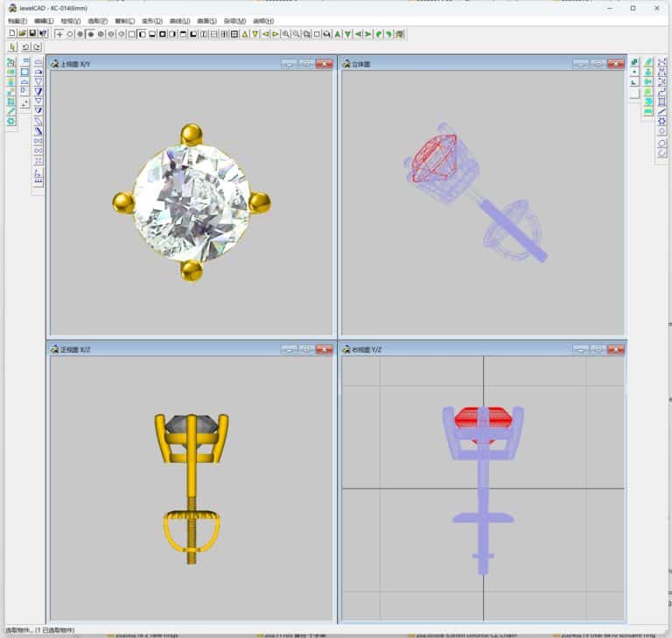Click the dark diagonal stroke icon, left toolbar
672x638 pixels.
(x=38, y=130)
